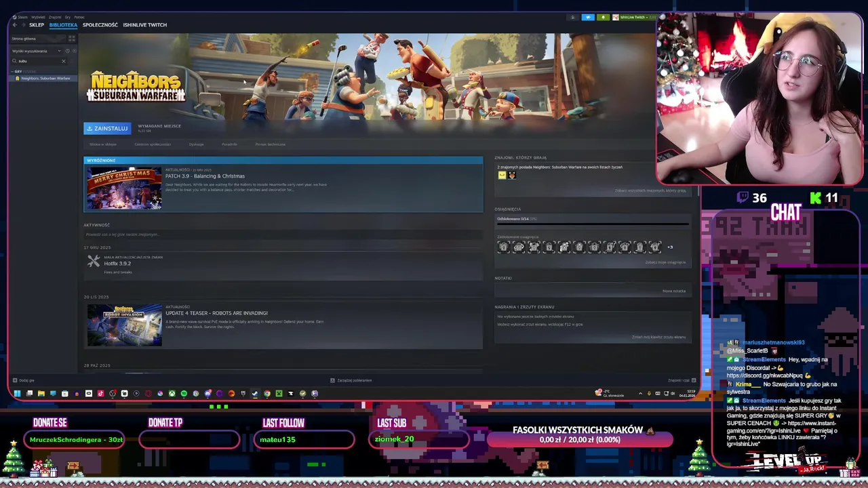Open the Pomoc techniczna link
The height and width of the screenshot is (488, 868).
click(271, 144)
